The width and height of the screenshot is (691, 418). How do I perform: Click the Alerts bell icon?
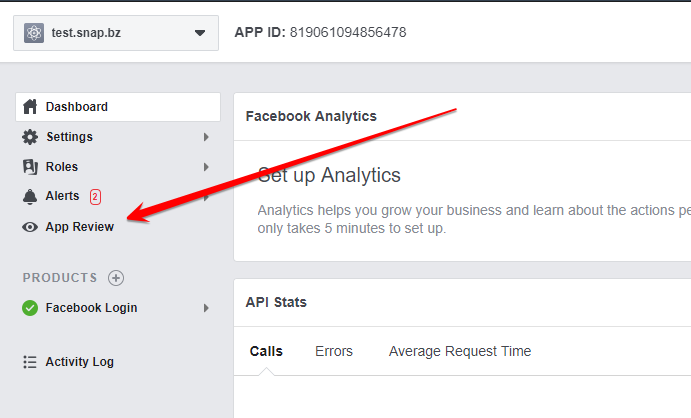pyautogui.click(x=30, y=196)
